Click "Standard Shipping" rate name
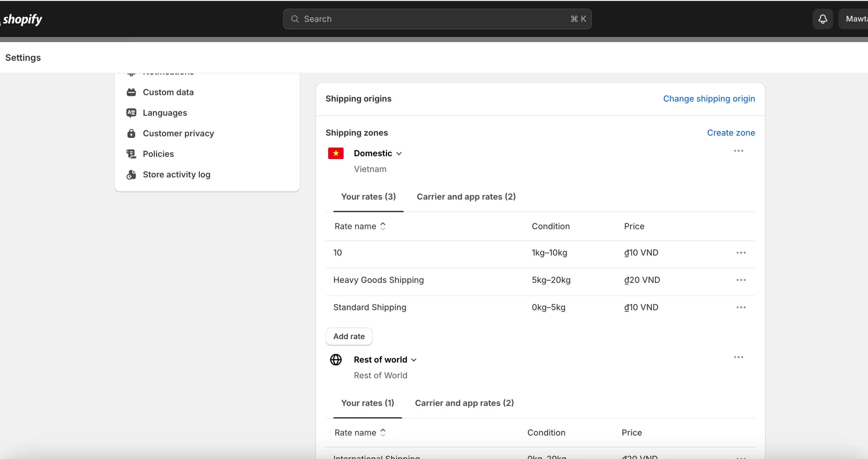Screen dimensions: 868x459 (x=370, y=308)
